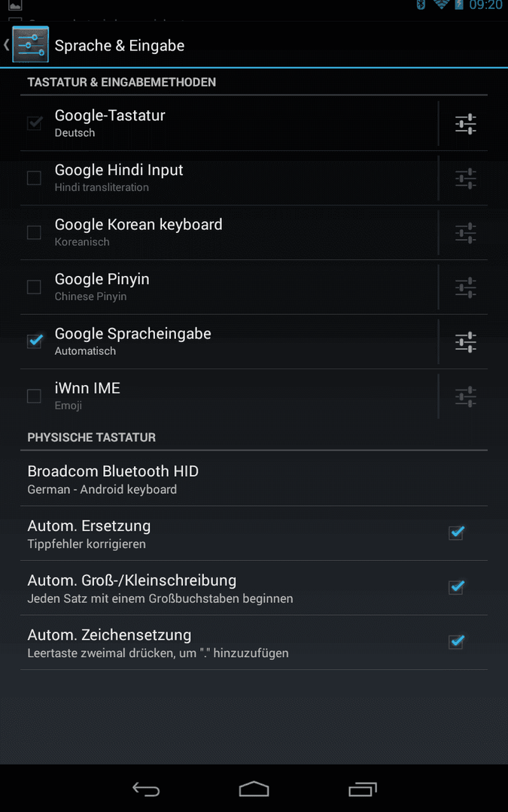The width and height of the screenshot is (508, 812).
Task: Enable the Google Korean keyboard checkbox
Action: click(x=34, y=232)
